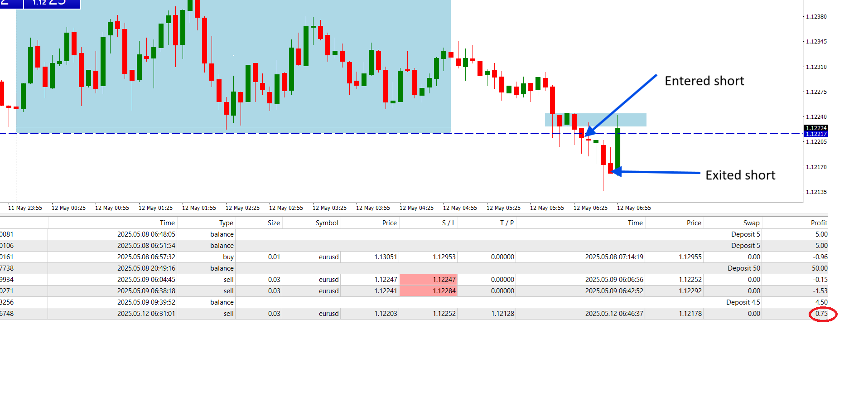Click the Type column header
The width and height of the screenshot is (868, 417).
point(226,223)
